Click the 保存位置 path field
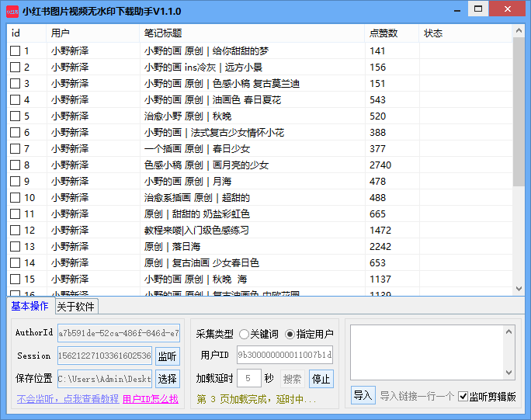 point(105,379)
